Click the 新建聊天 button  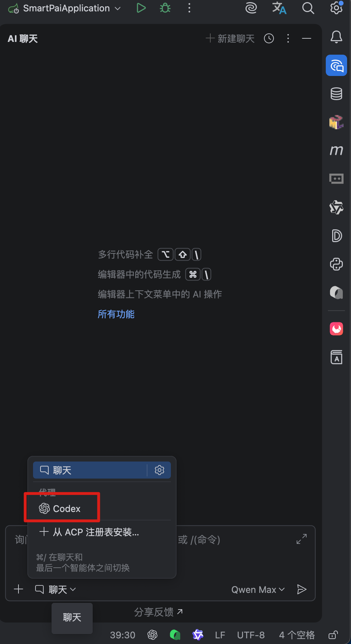[230, 38]
